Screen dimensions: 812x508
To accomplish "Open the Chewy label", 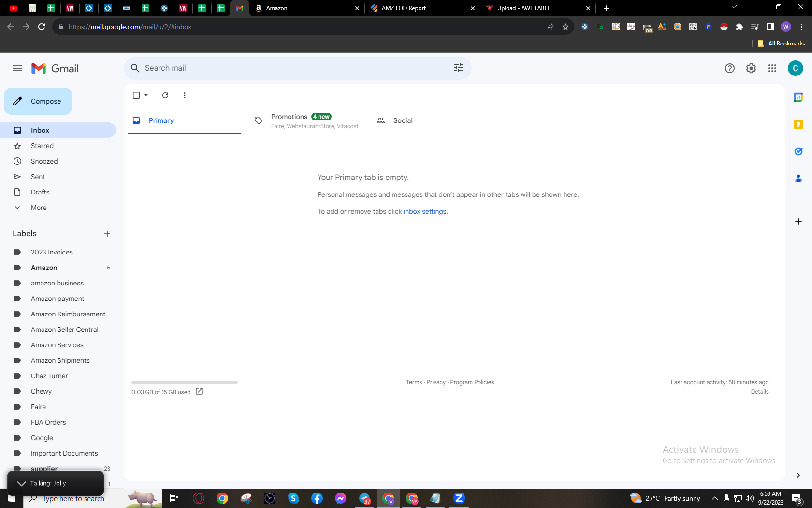I will [58, 391].
